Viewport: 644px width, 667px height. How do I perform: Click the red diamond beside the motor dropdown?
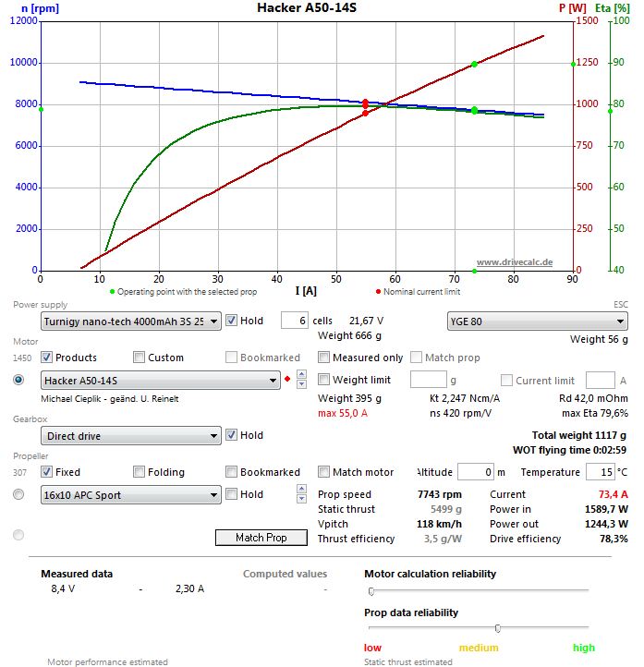pos(287,380)
